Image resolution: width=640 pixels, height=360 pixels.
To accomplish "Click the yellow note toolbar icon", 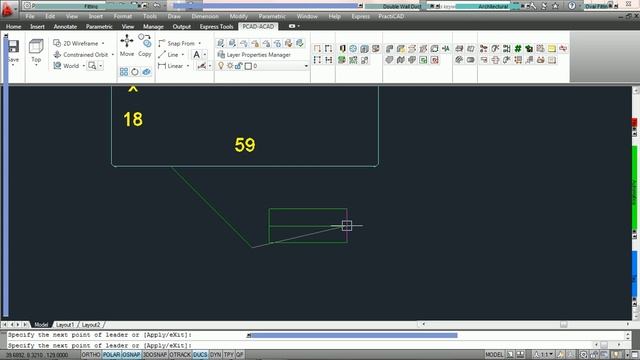I will (x=552, y=49).
